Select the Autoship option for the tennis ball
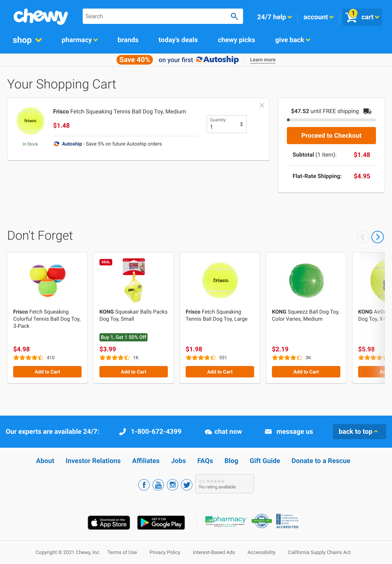This screenshot has width=392, height=564. click(72, 144)
